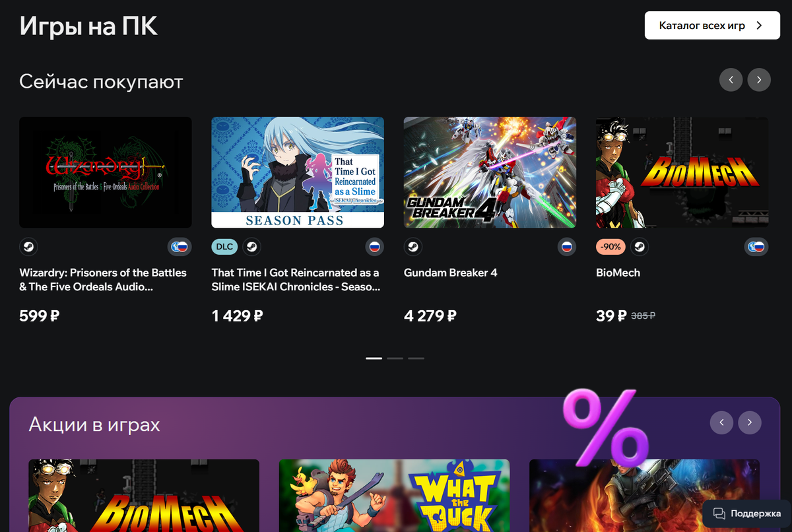Click the Steam icon next to the DLC badge

[251, 247]
